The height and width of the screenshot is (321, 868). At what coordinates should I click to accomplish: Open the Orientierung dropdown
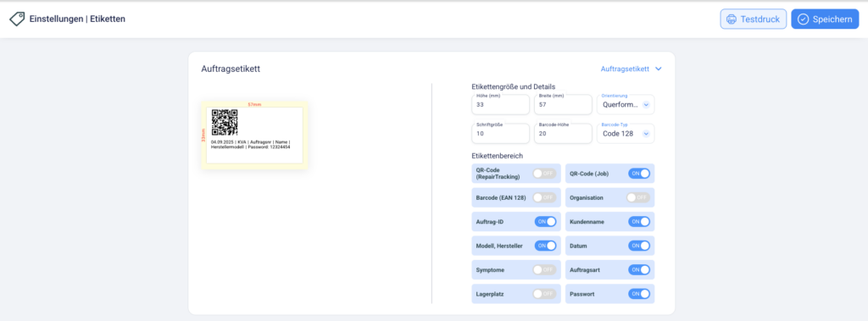pos(626,104)
